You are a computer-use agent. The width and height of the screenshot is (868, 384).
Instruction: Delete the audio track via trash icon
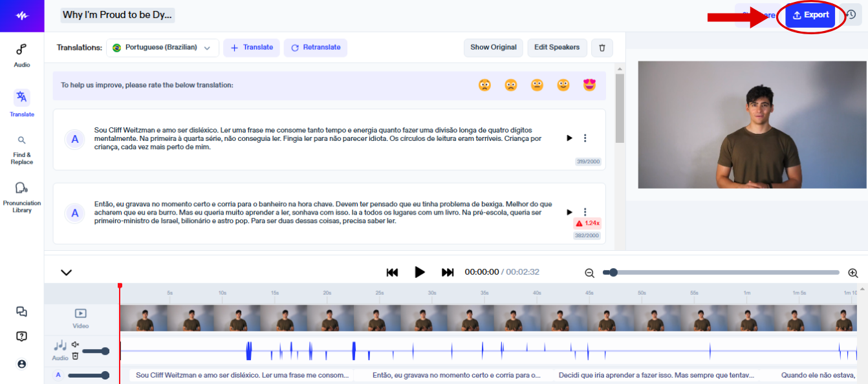(75, 356)
